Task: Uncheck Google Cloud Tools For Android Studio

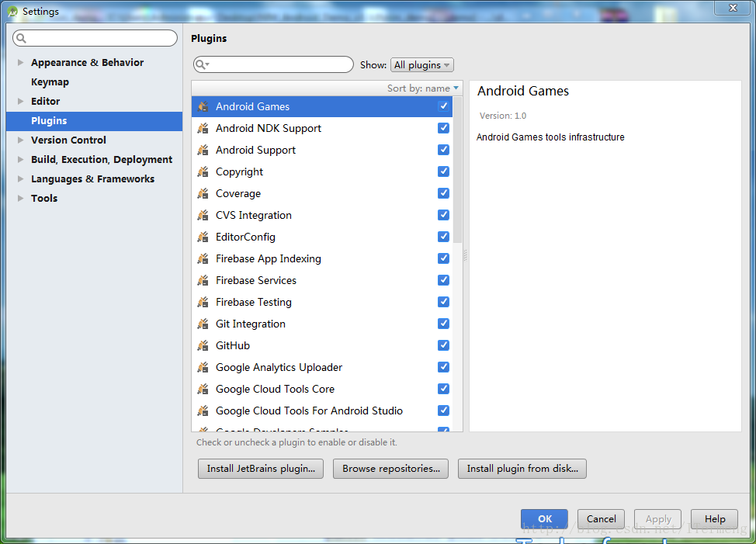Action: [443, 410]
